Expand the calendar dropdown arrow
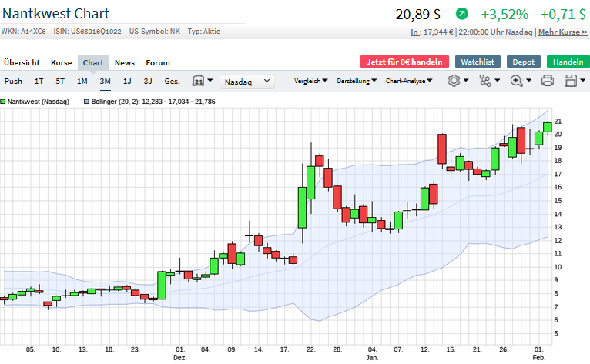 coord(210,80)
